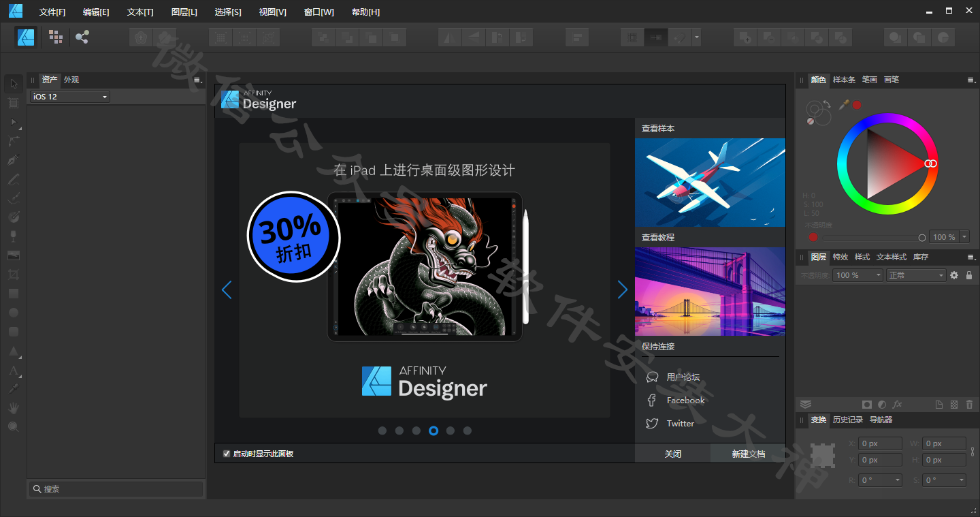
Task: Select the Zoom tool
Action: tap(14, 427)
